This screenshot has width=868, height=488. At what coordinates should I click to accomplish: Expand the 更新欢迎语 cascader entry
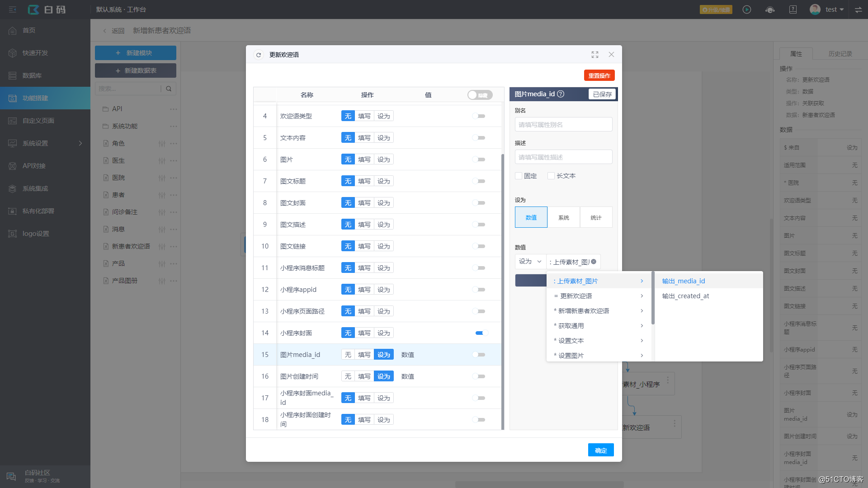[x=599, y=296]
